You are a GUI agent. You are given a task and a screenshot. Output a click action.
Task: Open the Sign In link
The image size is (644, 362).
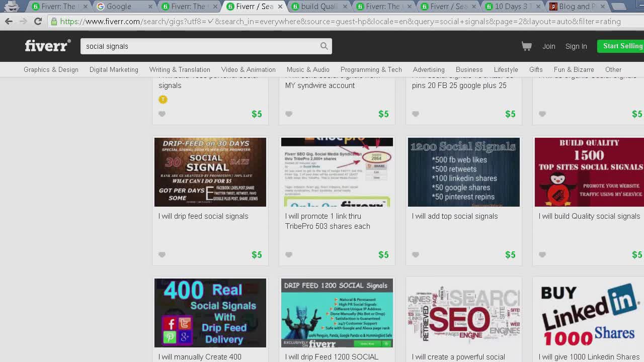pyautogui.click(x=576, y=46)
